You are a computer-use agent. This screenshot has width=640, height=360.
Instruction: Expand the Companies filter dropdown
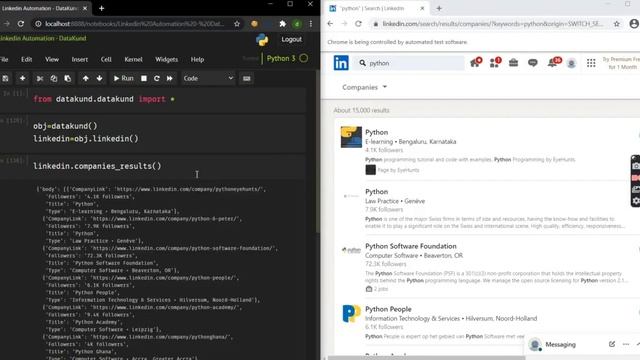point(364,87)
